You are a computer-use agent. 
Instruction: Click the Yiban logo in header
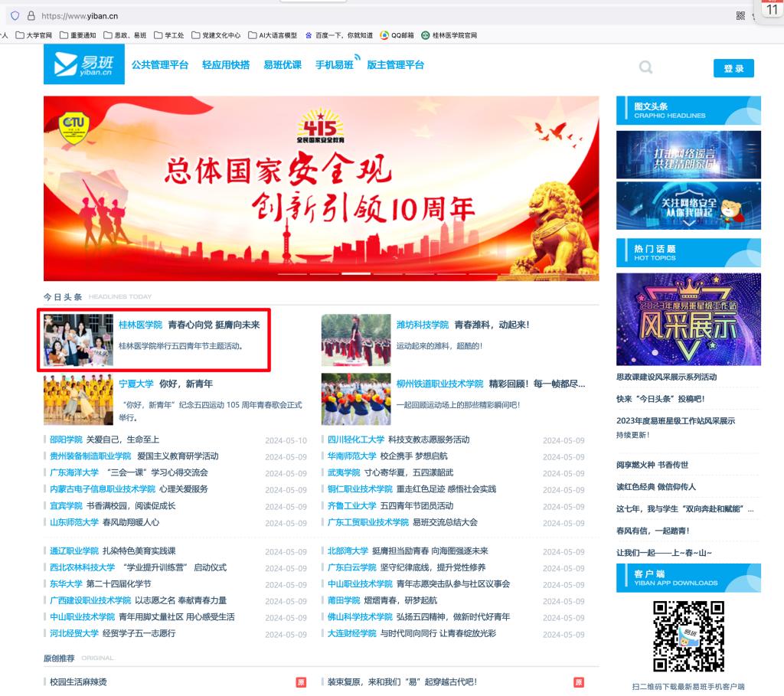point(83,64)
